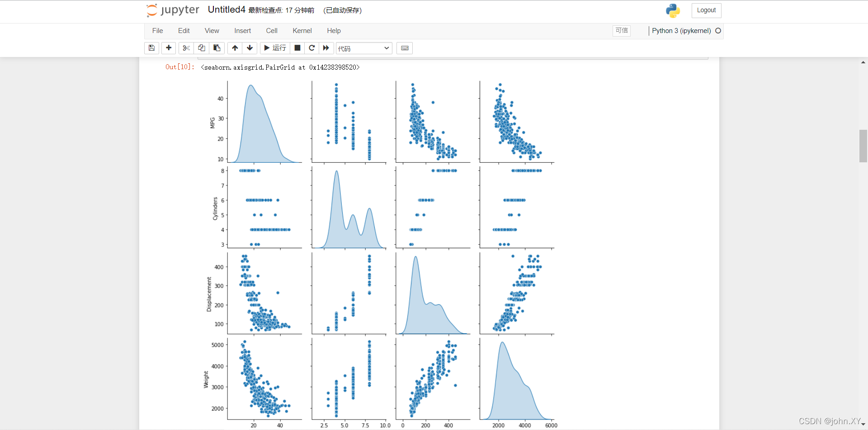Select the seaborn PairGrid output text
The image size is (868, 430).
tap(280, 67)
